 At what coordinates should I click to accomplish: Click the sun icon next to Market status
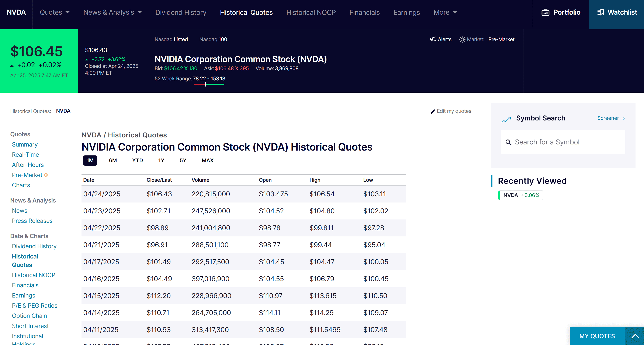[462, 39]
